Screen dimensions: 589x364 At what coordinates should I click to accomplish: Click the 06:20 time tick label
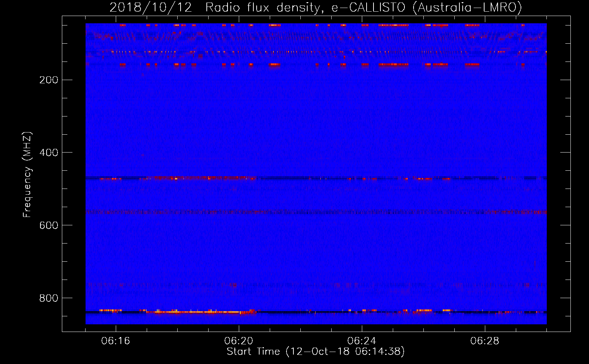click(239, 341)
